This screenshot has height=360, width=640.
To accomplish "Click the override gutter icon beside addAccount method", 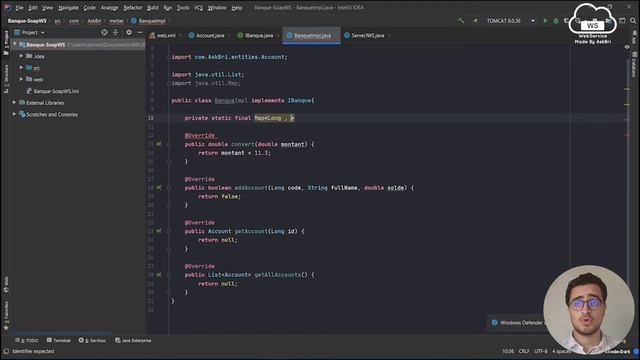I will [159, 188].
